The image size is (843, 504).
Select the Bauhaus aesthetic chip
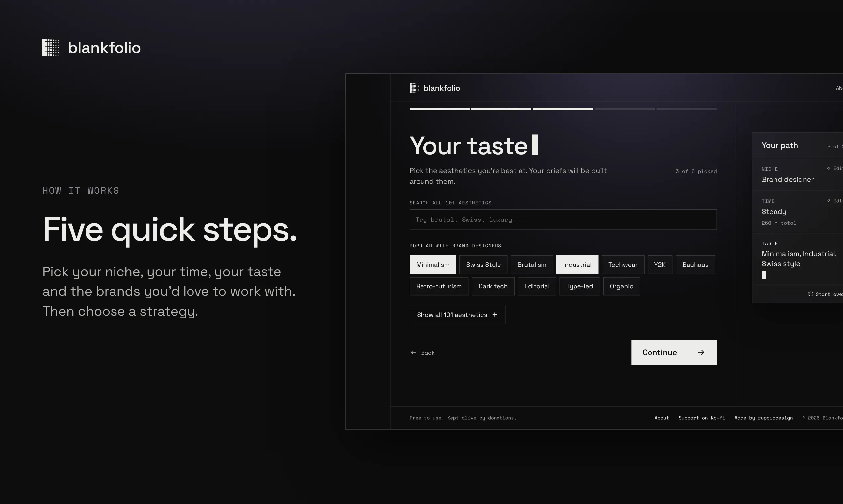(x=695, y=265)
